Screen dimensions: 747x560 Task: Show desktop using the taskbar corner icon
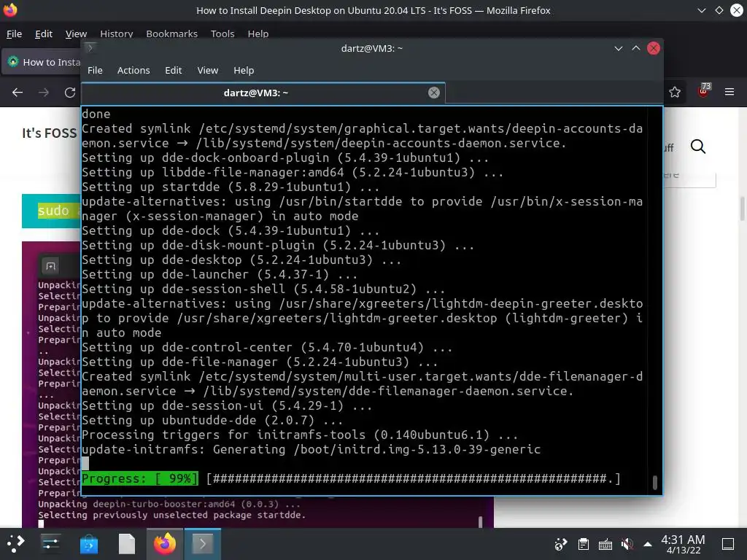tap(728, 544)
